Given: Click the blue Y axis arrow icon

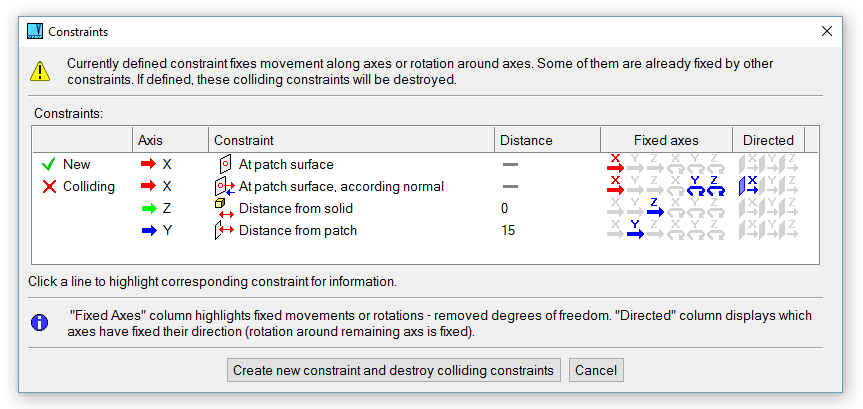Looking at the screenshot, I should pyautogui.click(x=149, y=231).
